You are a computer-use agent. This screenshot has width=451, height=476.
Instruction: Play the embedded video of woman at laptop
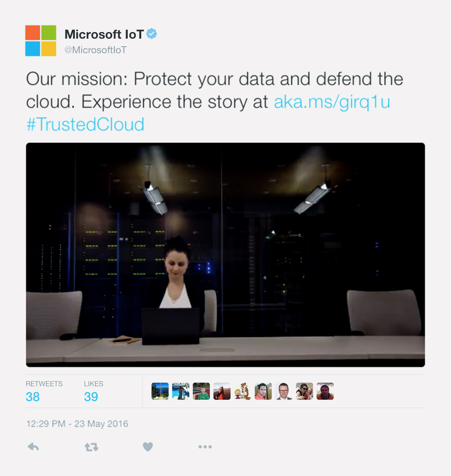[225, 255]
